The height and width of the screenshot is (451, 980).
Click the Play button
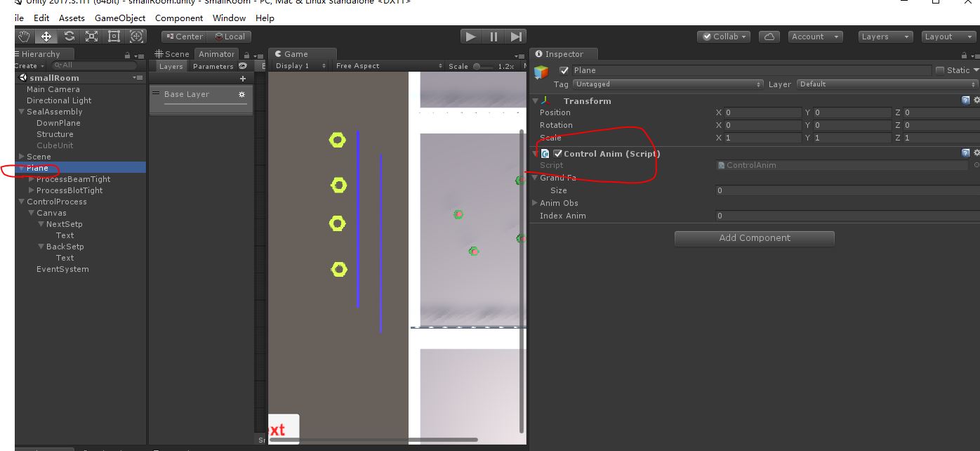tap(471, 37)
